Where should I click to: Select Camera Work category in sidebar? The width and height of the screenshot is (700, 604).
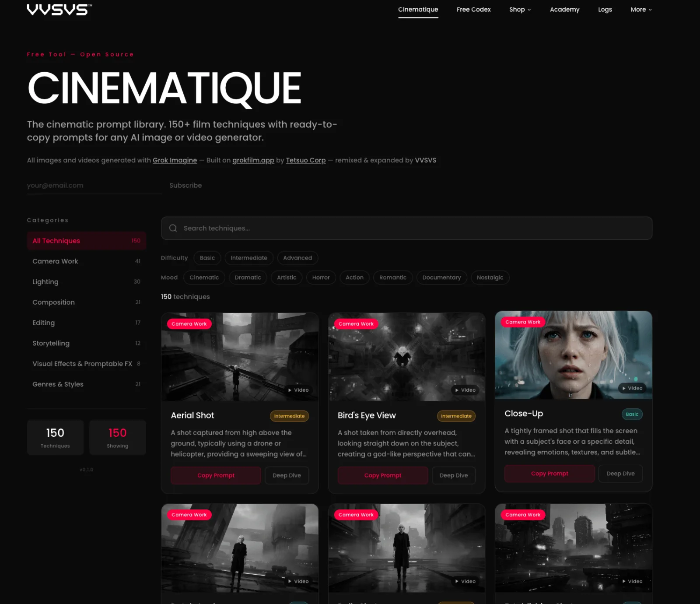point(87,261)
